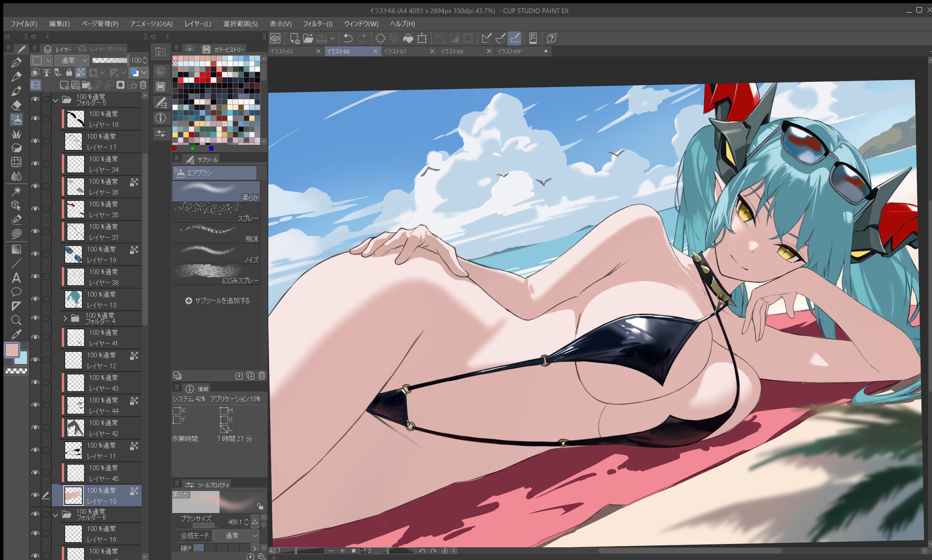Select the Eraser tool in the toolbar
This screenshot has width=932, height=560.
click(x=16, y=105)
